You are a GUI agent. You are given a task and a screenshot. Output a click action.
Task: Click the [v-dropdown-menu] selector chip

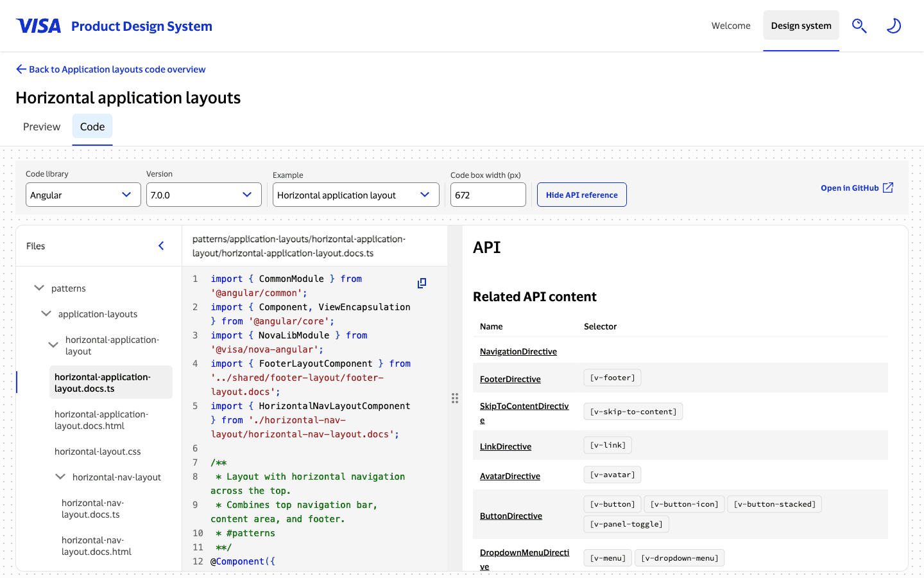(680, 558)
